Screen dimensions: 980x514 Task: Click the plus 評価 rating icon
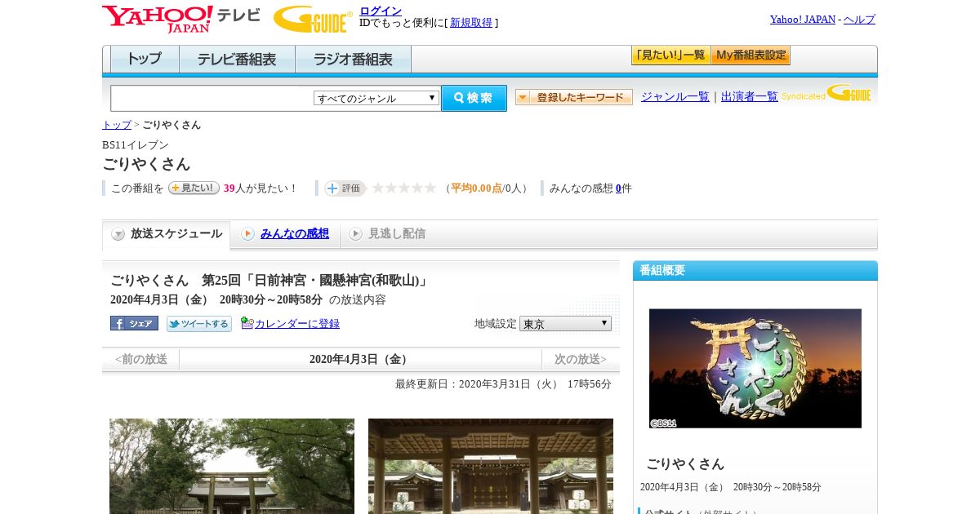pos(345,188)
